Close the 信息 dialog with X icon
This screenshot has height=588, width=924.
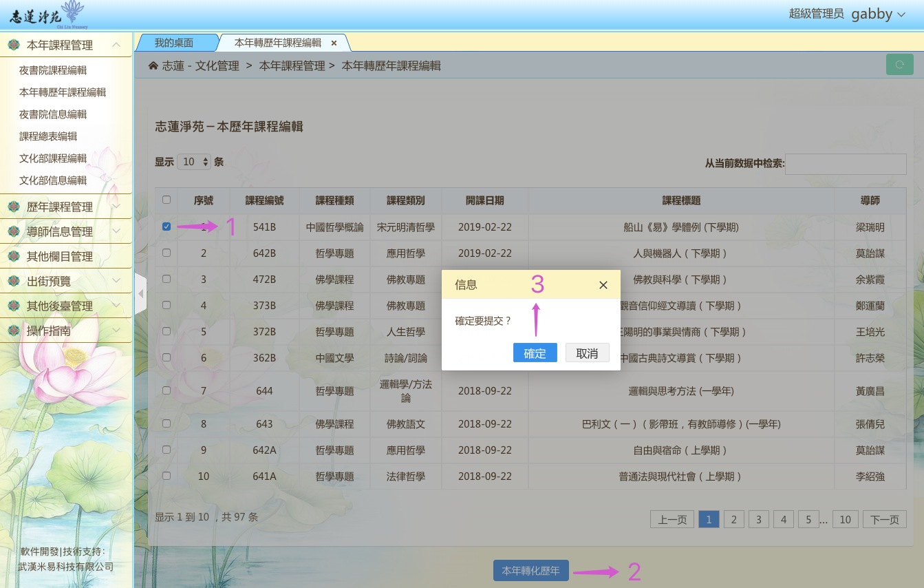click(x=603, y=285)
